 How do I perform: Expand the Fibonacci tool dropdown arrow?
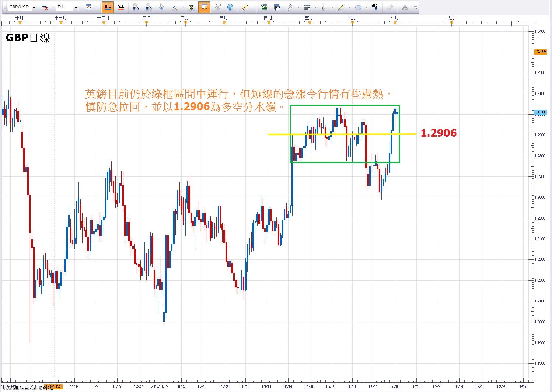click(x=316, y=7)
